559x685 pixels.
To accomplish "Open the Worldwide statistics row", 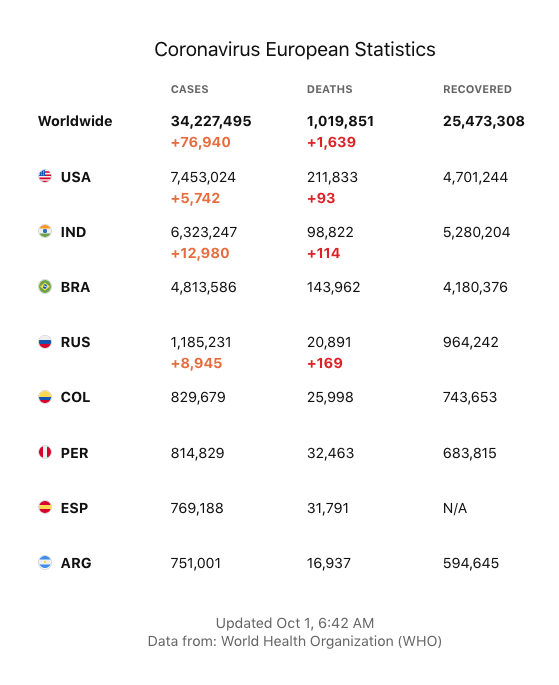I will click(x=281, y=131).
